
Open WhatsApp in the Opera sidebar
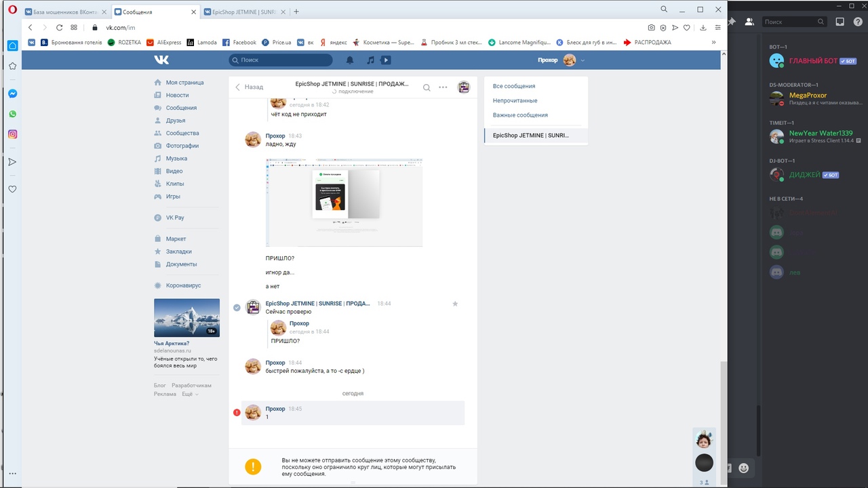coord(12,114)
